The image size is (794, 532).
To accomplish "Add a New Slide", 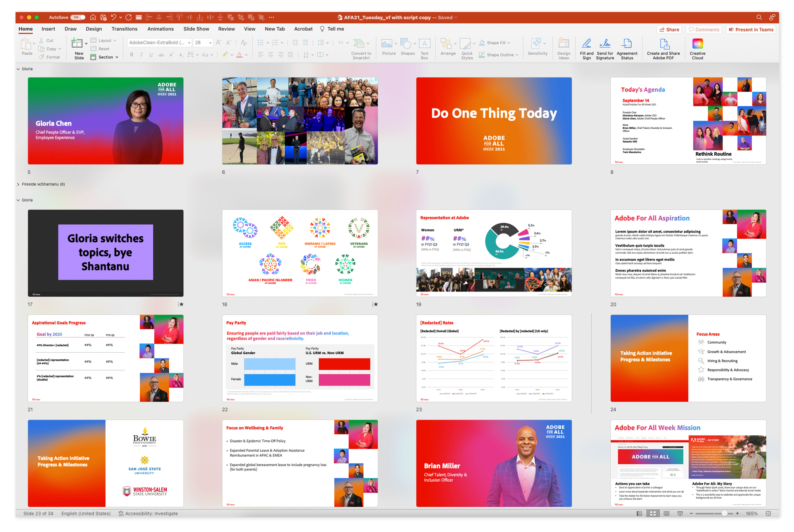I will point(79,49).
